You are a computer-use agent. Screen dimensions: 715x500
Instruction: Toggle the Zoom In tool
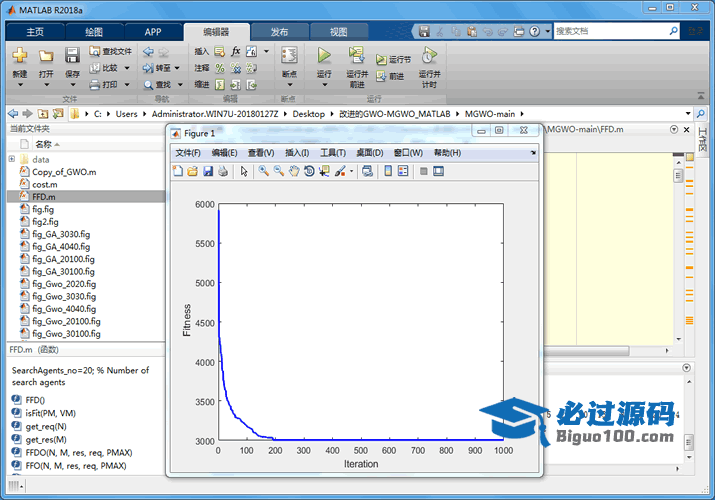point(263,171)
